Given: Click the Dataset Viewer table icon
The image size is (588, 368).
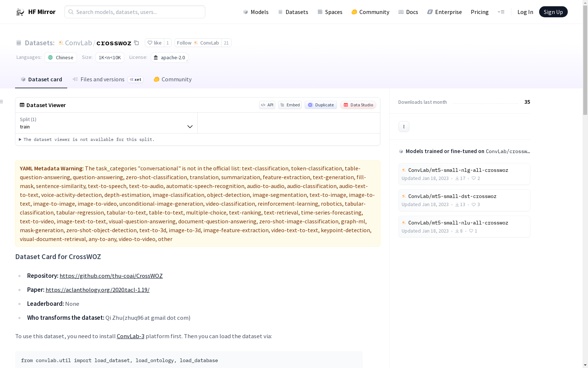Looking at the screenshot, I should 22,105.
